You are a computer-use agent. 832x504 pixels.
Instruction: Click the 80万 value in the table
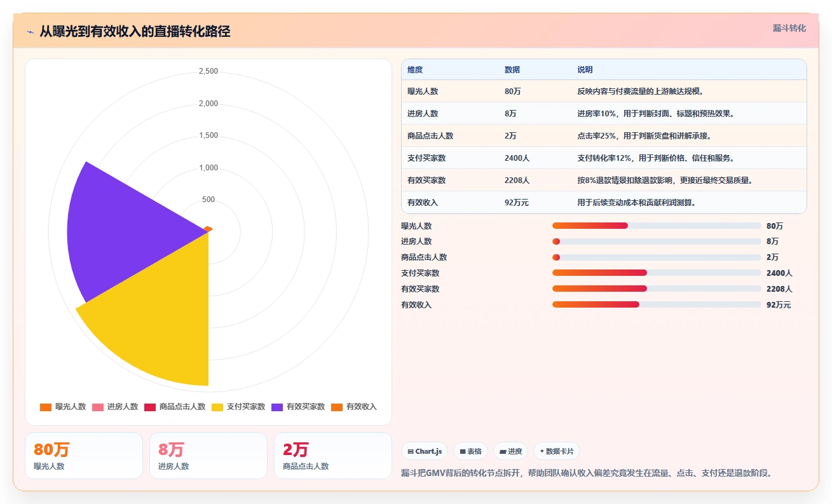(513, 91)
